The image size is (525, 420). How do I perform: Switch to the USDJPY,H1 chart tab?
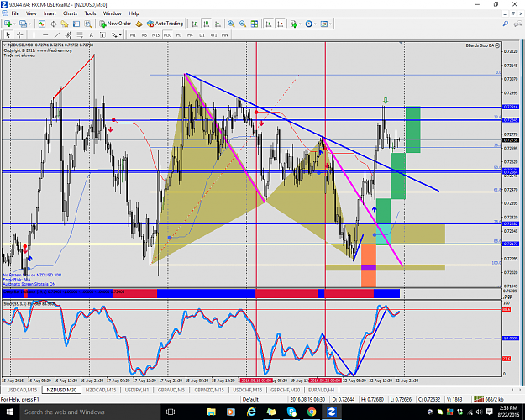(137, 390)
